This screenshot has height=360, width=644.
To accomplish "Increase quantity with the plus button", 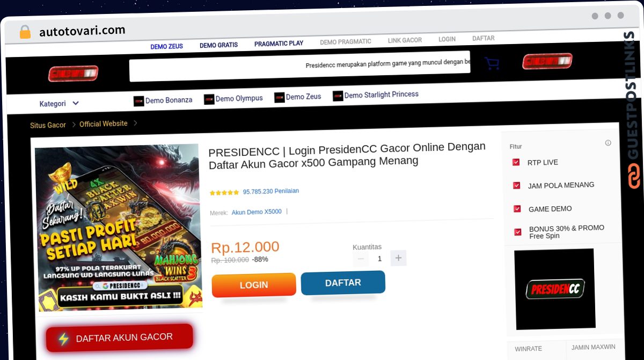I will (x=398, y=258).
